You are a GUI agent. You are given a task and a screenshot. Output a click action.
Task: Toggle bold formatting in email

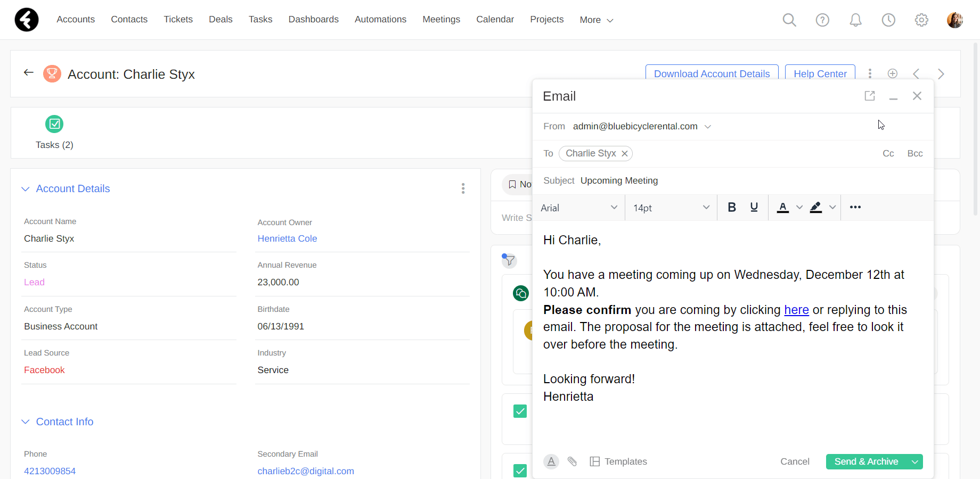pos(732,207)
